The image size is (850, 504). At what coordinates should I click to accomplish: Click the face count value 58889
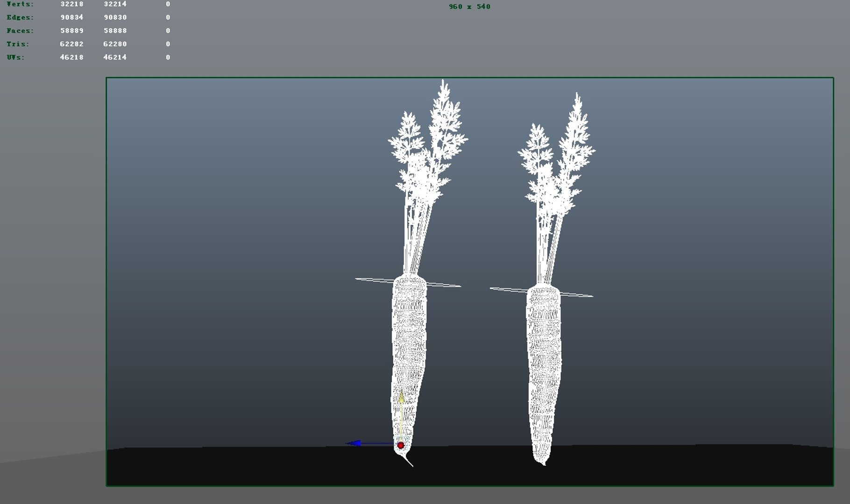point(72,31)
